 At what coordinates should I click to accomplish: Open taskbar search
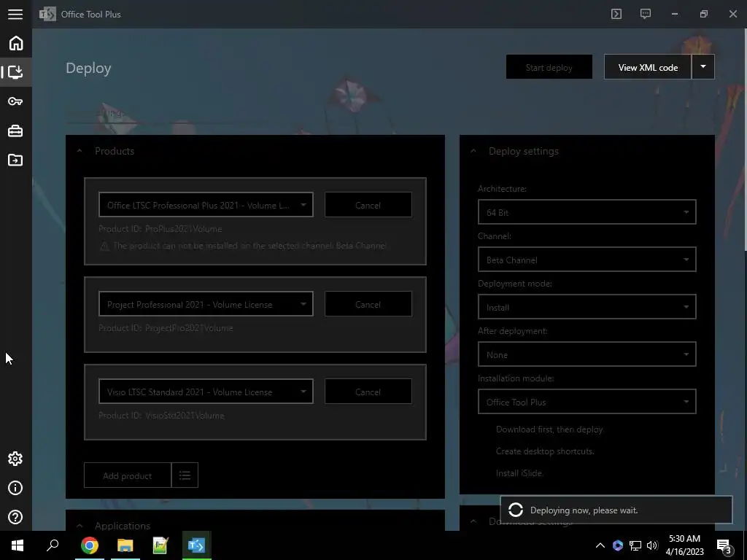pos(53,545)
